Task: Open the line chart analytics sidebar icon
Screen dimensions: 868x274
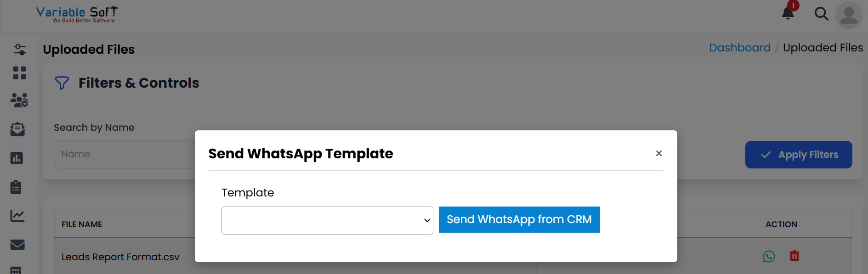Action: [17, 216]
